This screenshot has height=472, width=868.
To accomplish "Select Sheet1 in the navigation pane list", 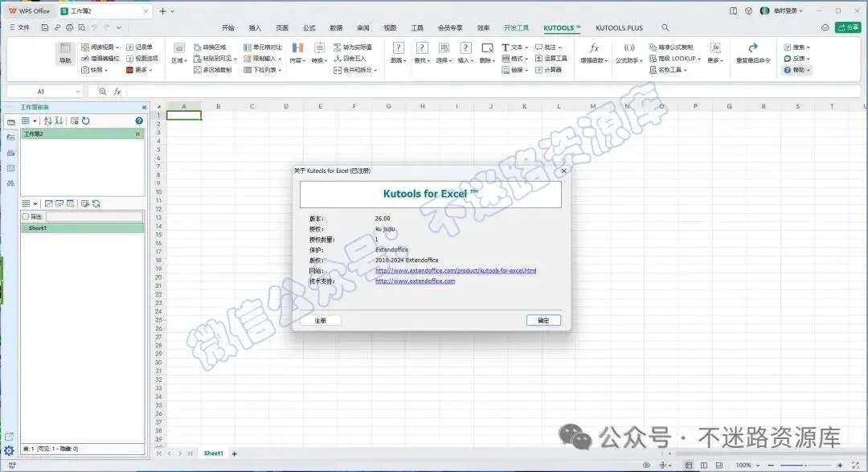I will pyautogui.click(x=83, y=228).
